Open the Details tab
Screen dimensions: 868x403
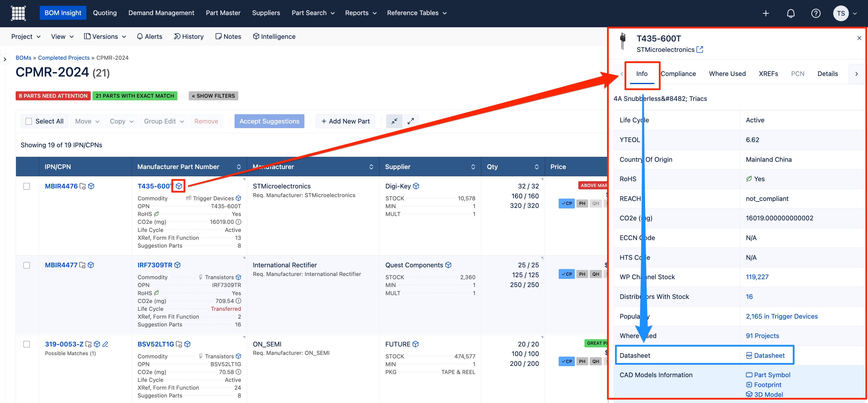[827, 74]
